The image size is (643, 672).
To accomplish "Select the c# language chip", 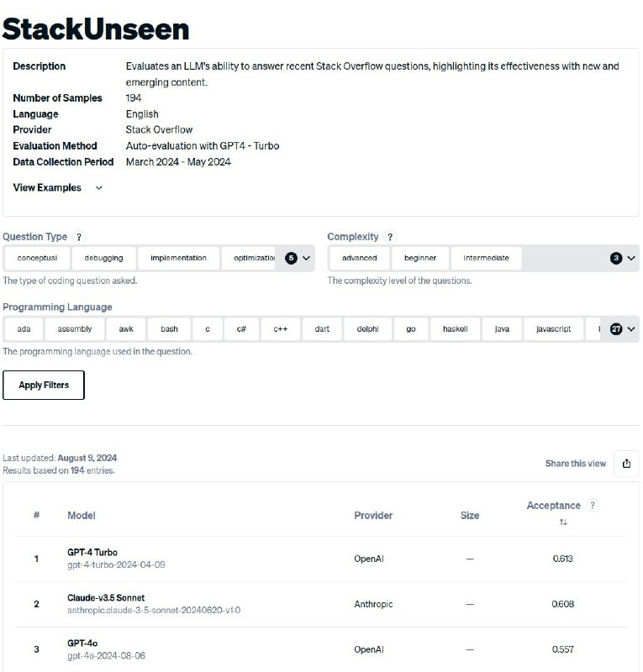I will (241, 329).
